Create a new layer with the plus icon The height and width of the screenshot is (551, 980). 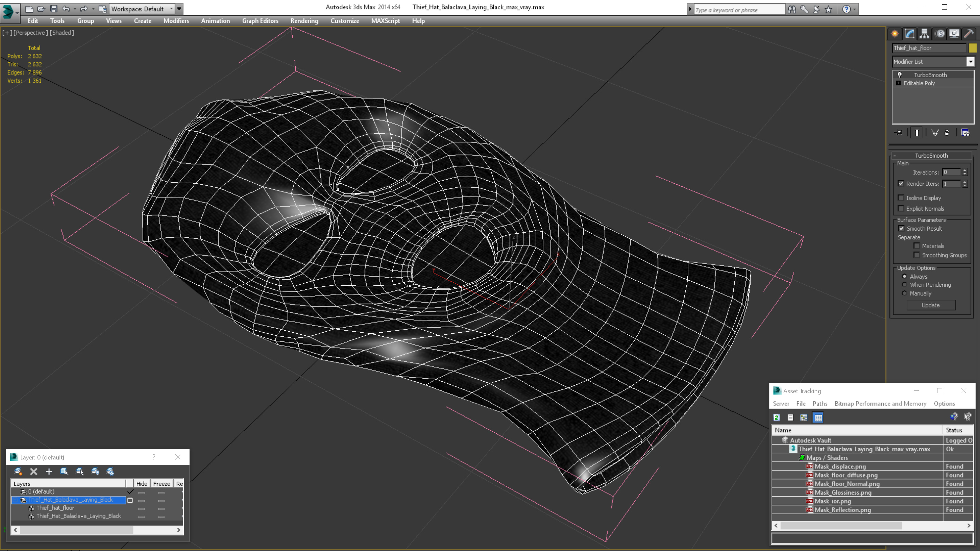click(x=49, y=471)
